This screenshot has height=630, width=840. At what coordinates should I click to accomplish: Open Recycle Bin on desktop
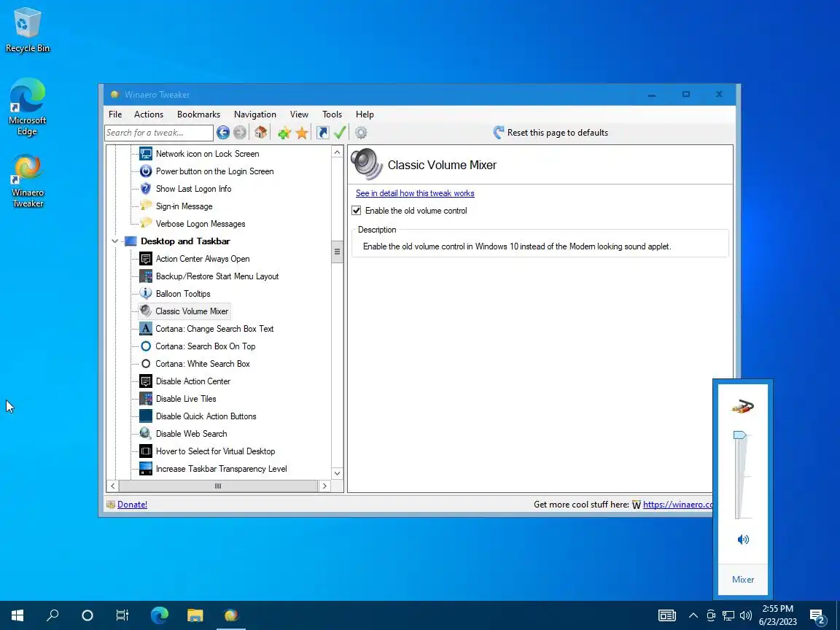pos(27,30)
